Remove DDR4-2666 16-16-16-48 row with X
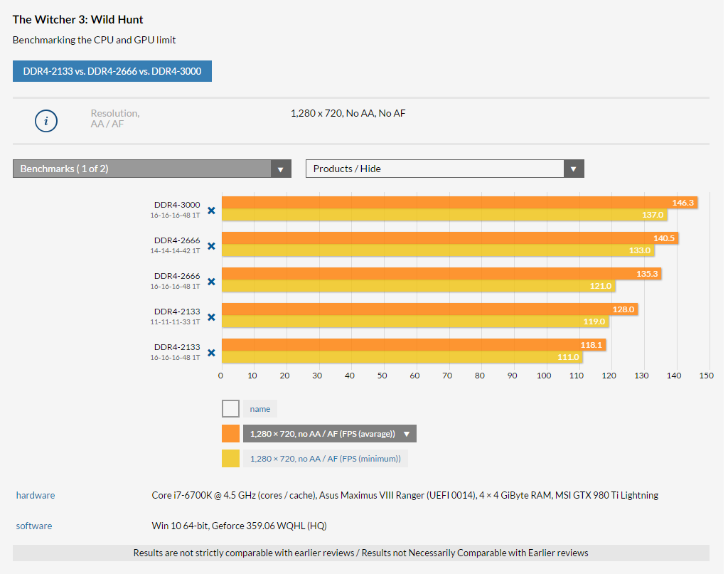The width and height of the screenshot is (728, 574). point(211,282)
